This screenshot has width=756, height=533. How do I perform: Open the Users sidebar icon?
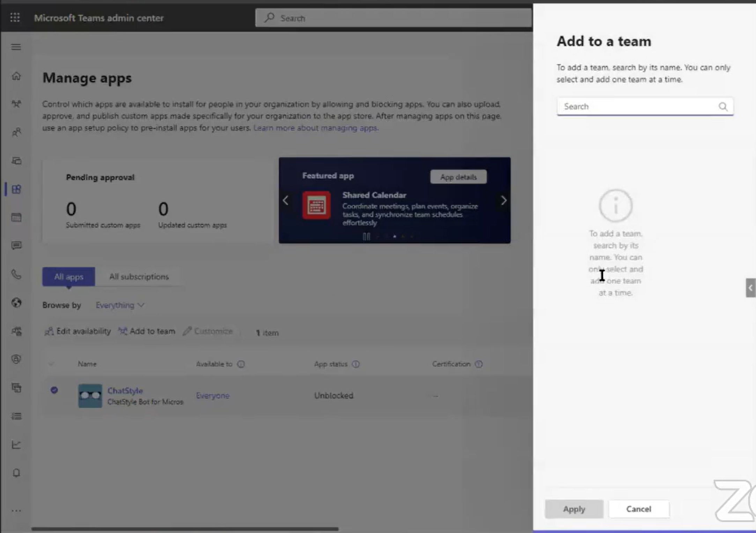[16, 132]
